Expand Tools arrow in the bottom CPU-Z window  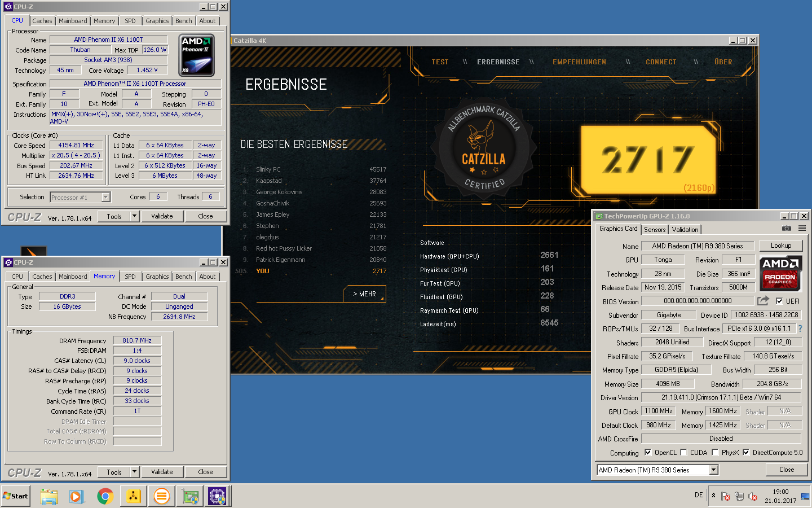coord(134,472)
